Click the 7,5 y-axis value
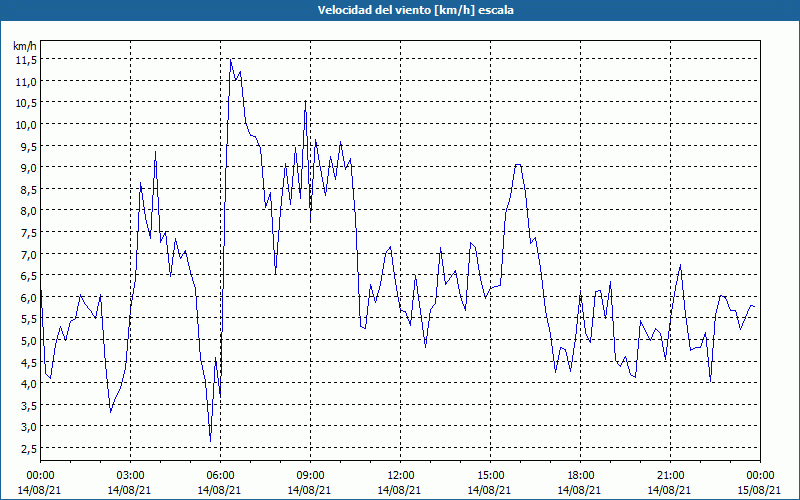Image resolution: width=800 pixels, height=500 pixels. 29,232
